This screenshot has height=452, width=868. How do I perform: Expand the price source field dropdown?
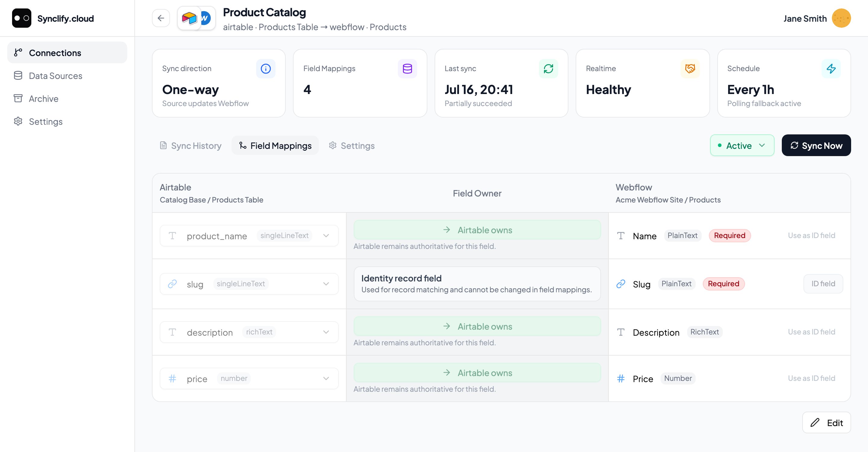click(249, 378)
